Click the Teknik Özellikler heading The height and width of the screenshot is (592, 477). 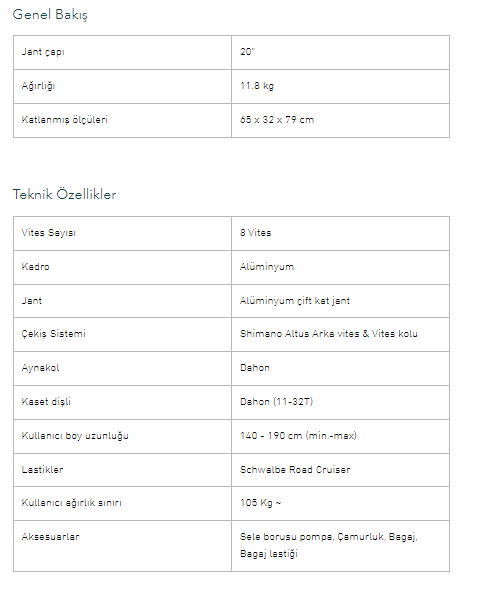coord(64,194)
